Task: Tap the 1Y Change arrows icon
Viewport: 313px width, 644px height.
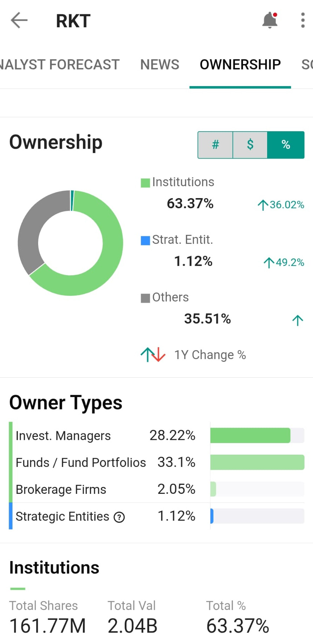Action: coord(153,355)
